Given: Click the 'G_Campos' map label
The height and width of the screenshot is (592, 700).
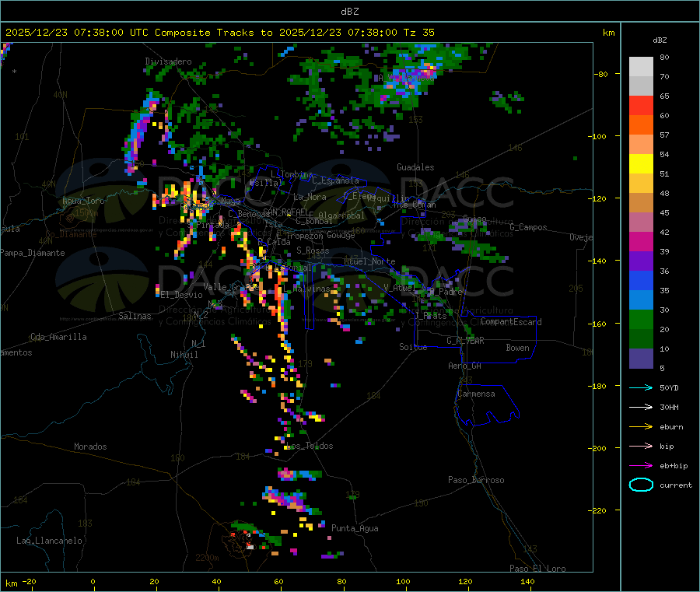Looking at the screenshot, I should tap(529, 227).
